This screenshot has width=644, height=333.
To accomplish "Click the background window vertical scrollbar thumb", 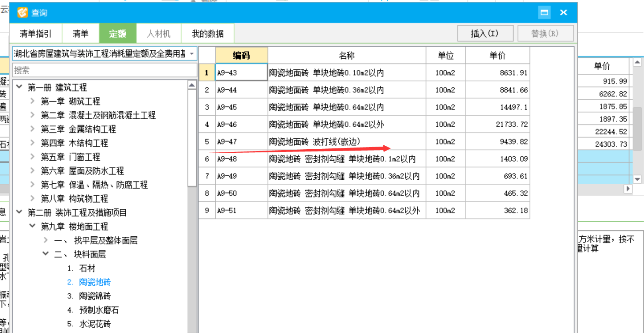I will [x=637, y=129].
